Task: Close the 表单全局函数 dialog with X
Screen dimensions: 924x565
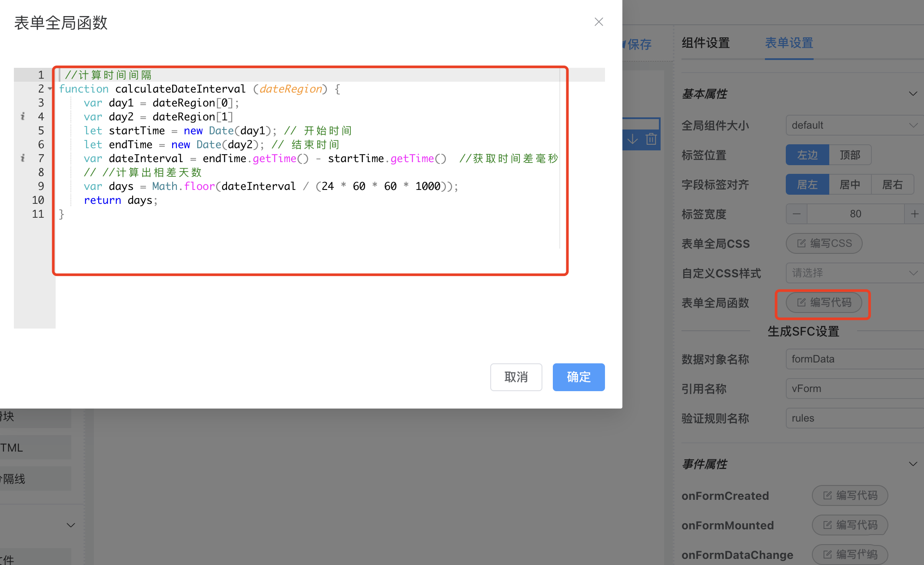Action: [598, 22]
